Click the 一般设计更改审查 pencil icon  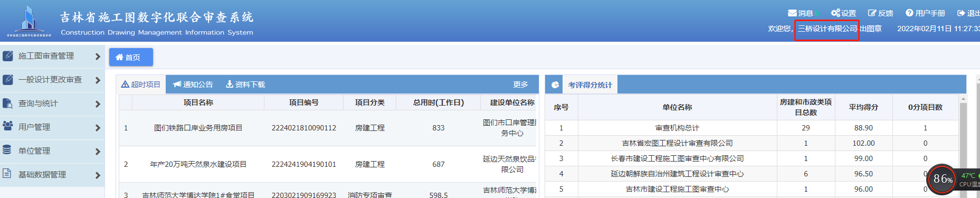[x=8, y=80]
